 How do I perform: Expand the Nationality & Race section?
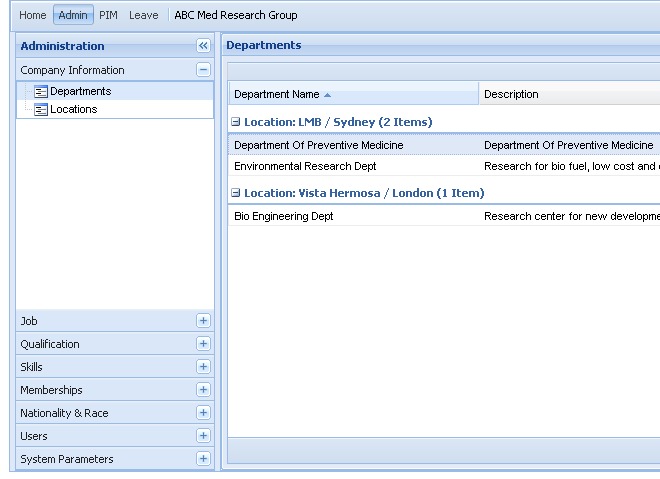pos(203,413)
